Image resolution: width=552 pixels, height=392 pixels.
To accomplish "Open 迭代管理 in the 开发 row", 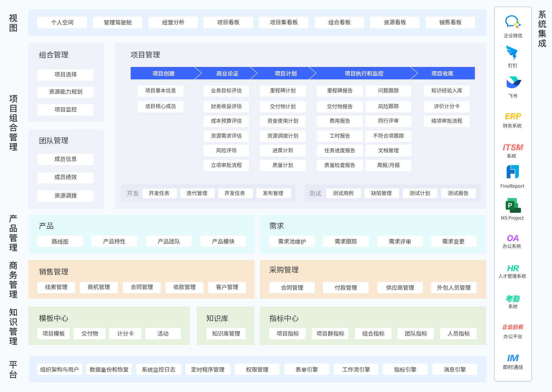I will click(197, 193).
